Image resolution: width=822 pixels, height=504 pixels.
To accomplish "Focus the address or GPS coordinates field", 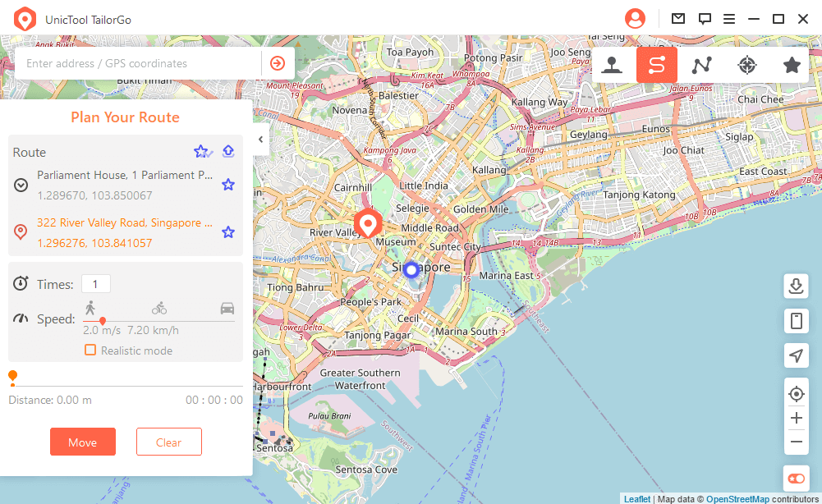I will click(x=138, y=63).
